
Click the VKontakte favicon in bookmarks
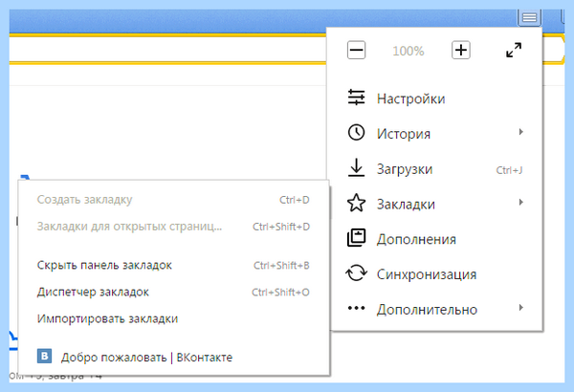tap(44, 356)
